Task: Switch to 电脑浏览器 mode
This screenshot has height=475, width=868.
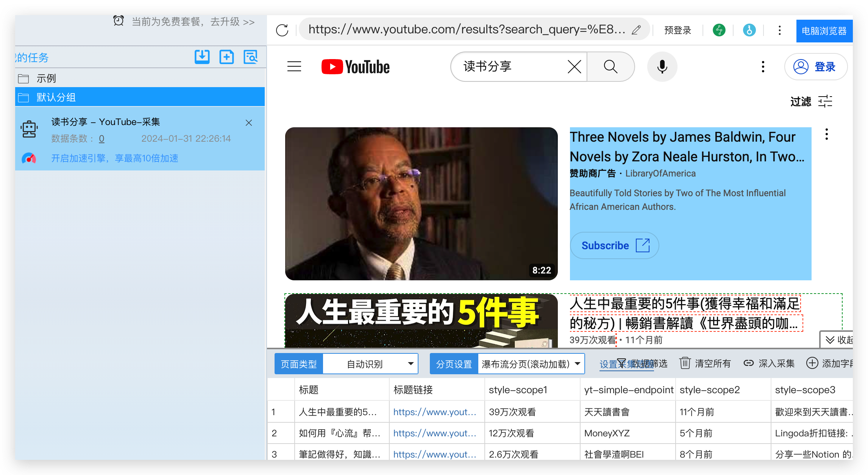Action: (824, 31)
